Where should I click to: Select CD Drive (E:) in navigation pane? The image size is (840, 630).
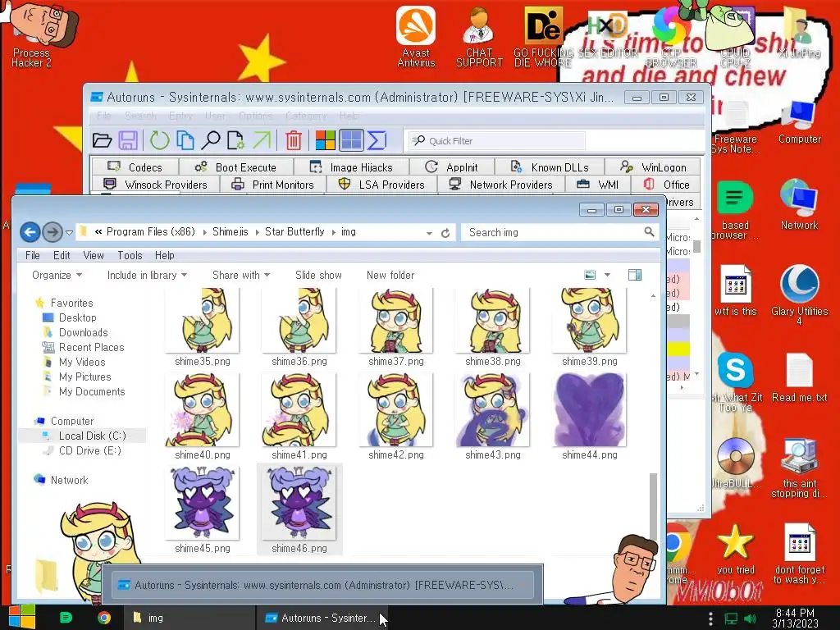(x=89, y=450)
